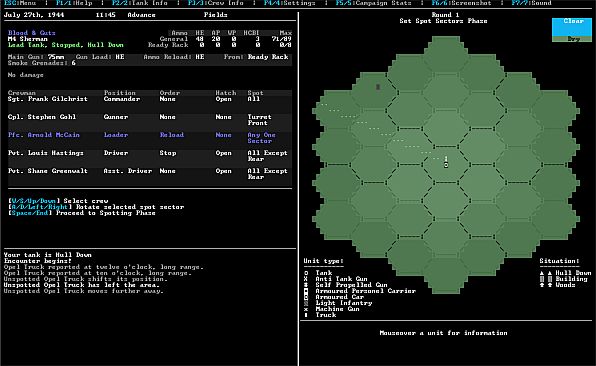Open F3 Crew Info screen
Image resolution: width=596 pixels, height=366 pixels.
click(x=216, y=3)
